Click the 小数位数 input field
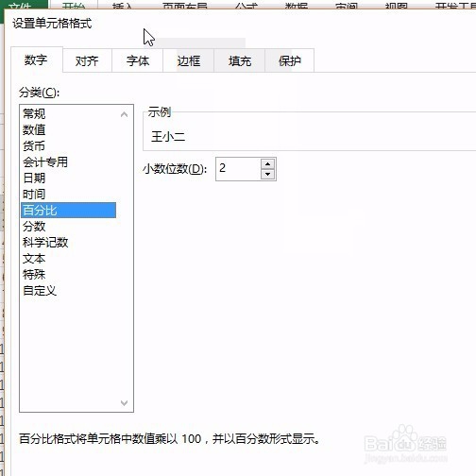The height and width of the screenshot is (476, 476). tap(238, 169)
